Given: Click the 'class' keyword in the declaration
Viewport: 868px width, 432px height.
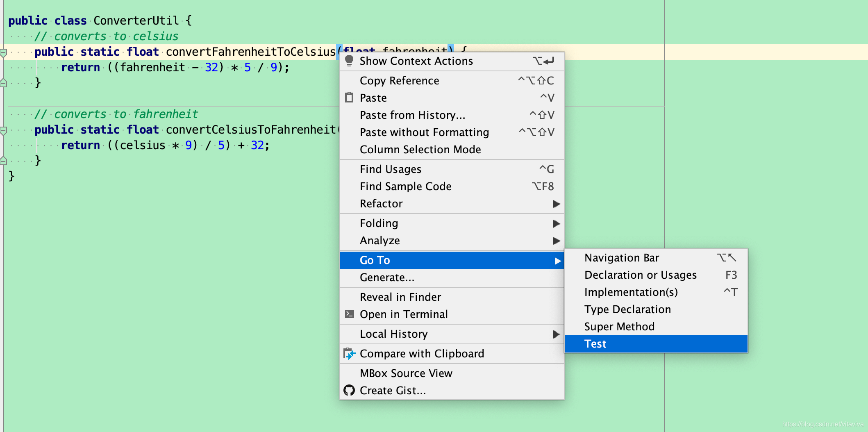Looking at the screenshot, I should click(x=70, y=20).
